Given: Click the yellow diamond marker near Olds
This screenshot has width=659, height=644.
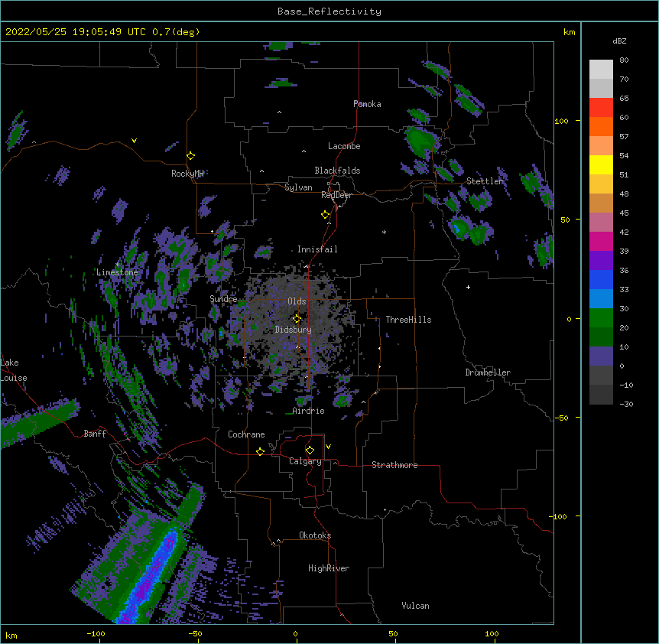Looking at the screenshot, I should coord(297,318).
